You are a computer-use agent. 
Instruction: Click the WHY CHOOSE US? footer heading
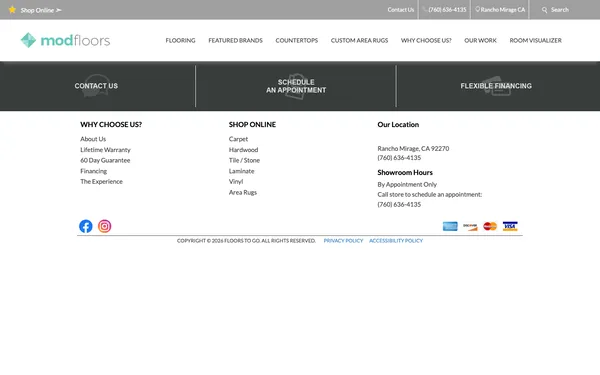point(111,124)
